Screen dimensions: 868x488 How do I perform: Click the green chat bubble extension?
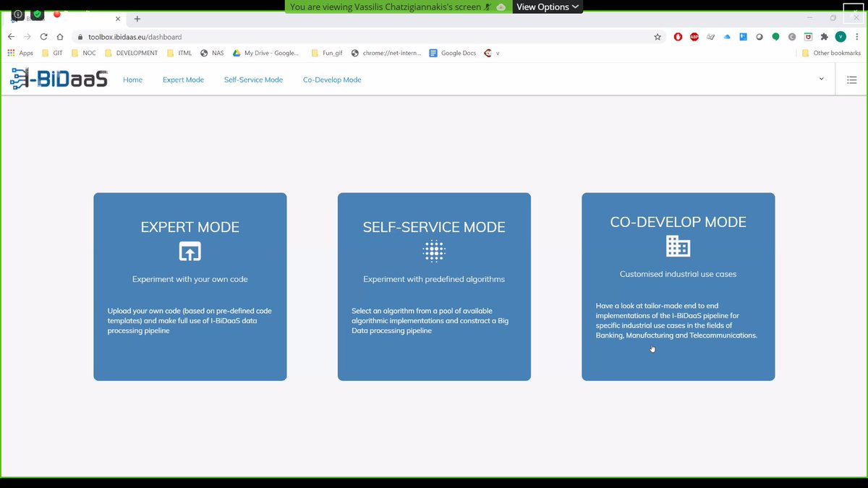pyautogui.click(x=776, y=37)
